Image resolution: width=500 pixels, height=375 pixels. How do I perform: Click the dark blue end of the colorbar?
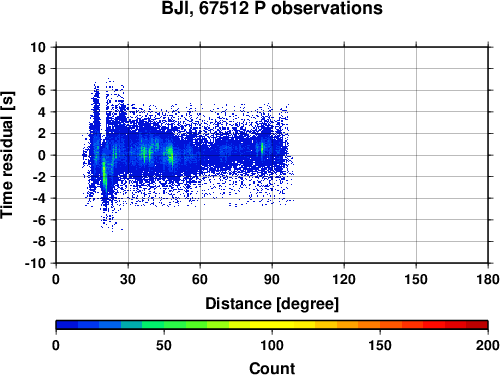point(67,325)
